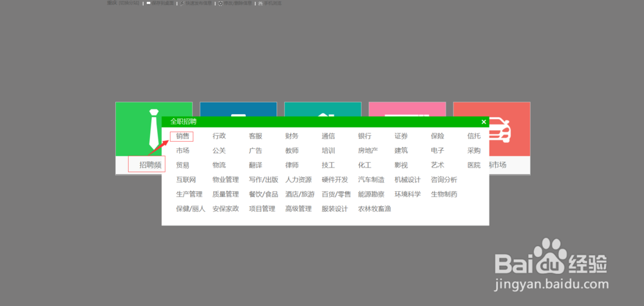Click the 化工 category link
The height and width of the screenshot is (306, 644).
[365, 165]
